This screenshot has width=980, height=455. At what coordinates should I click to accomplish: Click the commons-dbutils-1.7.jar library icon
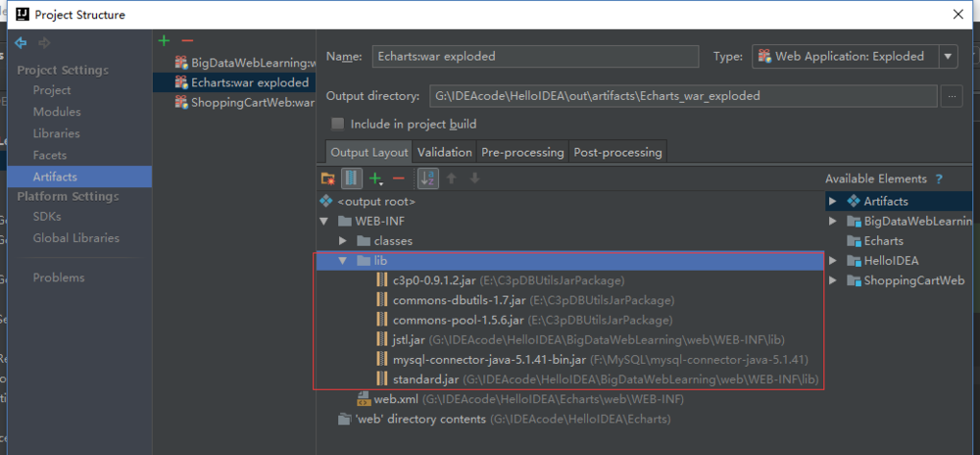pos(382,301)
